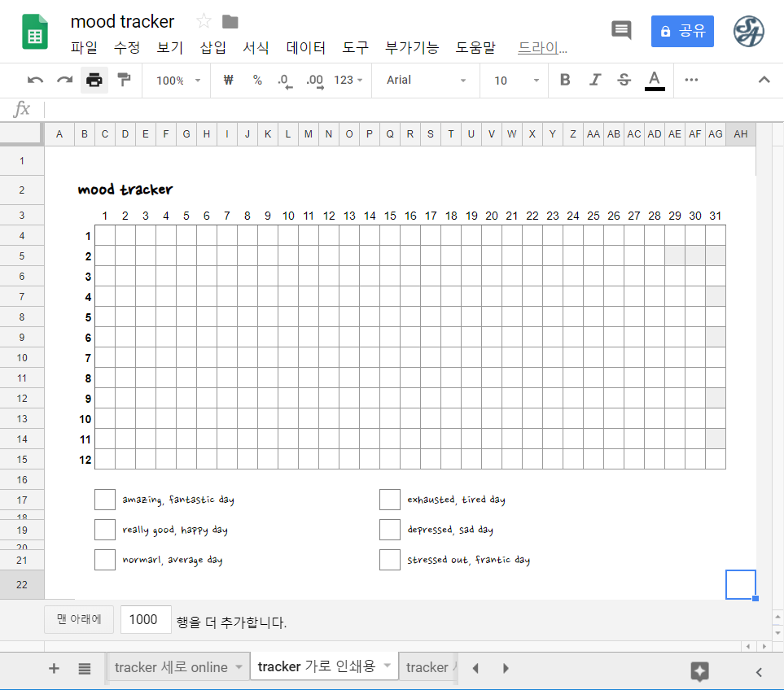Click the box beside amazing, fantastic day
The image size is (784, 690).
105,500
